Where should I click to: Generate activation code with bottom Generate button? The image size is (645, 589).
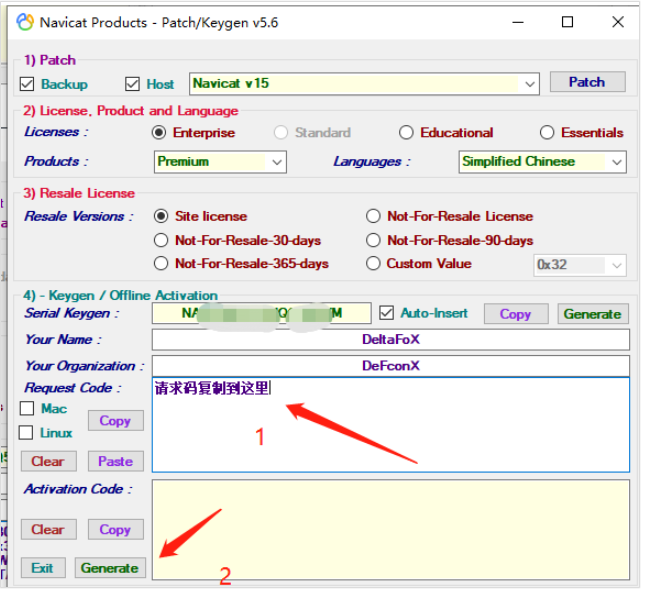click(110, 568)
